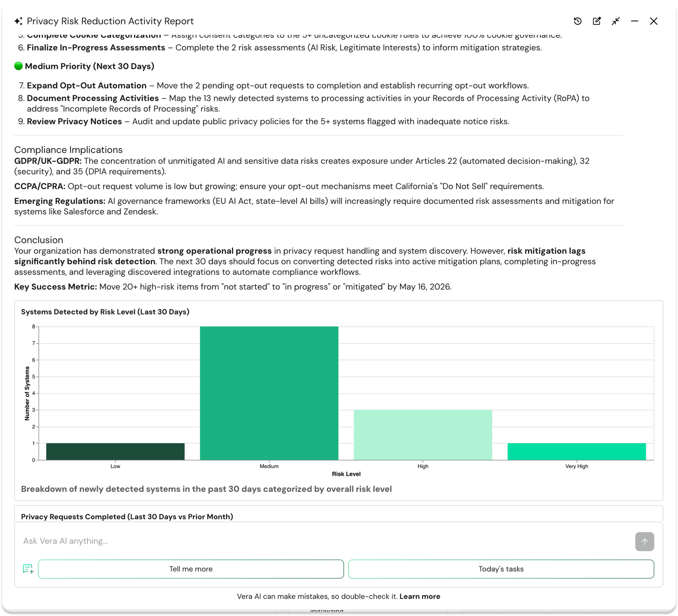
Task: Click 'Finalize In-Progress Assessments' item text
Action: point(96,48)
